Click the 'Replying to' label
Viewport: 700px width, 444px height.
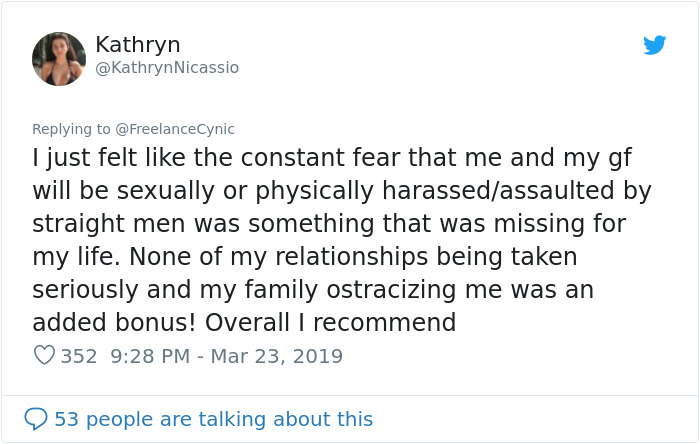(71, 129)
